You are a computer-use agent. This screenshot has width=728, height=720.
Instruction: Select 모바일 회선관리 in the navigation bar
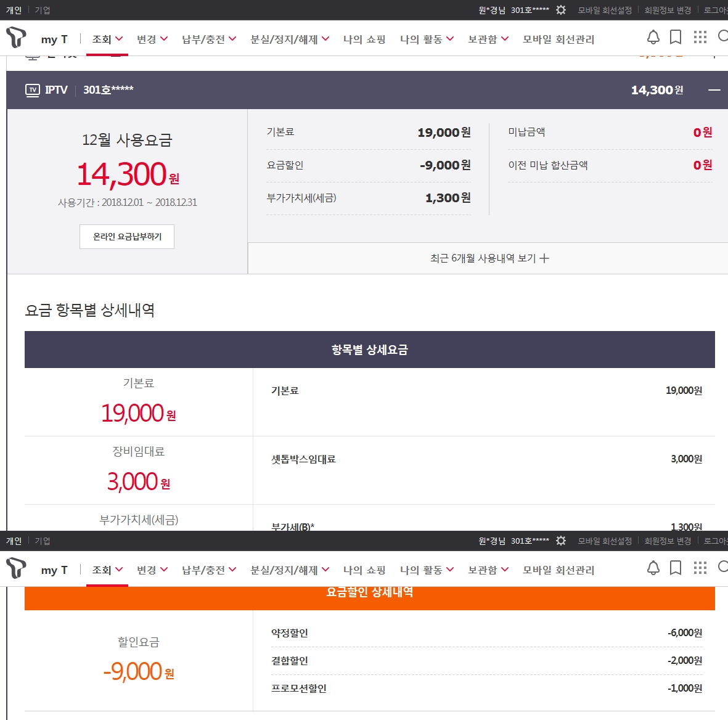click(558, 39)
